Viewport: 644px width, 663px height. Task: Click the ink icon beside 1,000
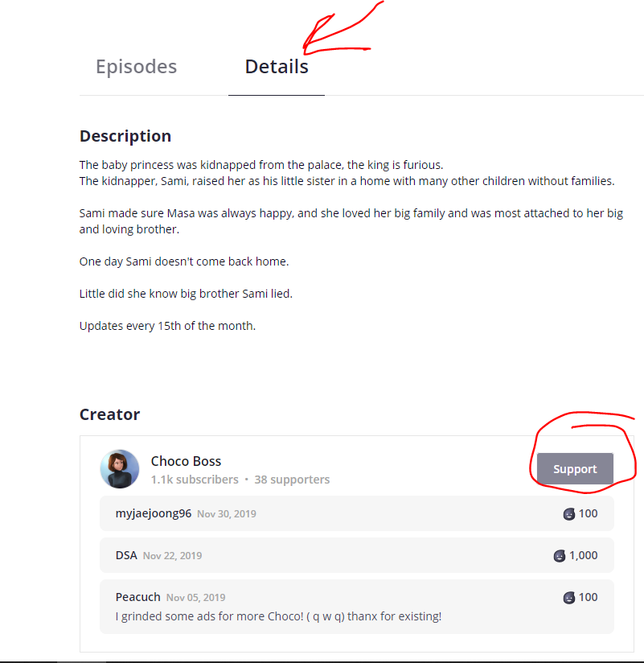(x=560, y=556)
